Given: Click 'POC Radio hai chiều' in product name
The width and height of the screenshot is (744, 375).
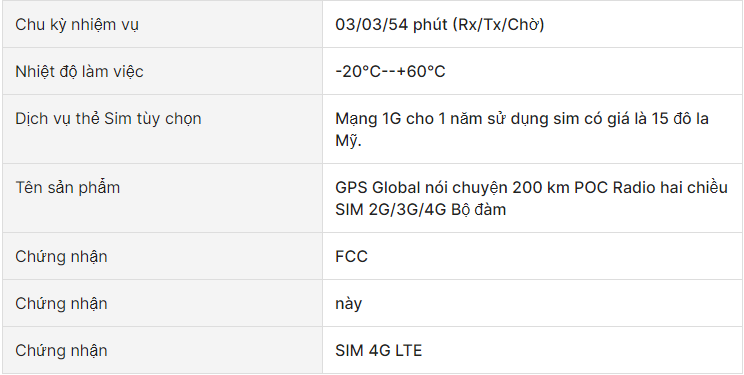Looking at the screenshot, I should pos(651,188).
